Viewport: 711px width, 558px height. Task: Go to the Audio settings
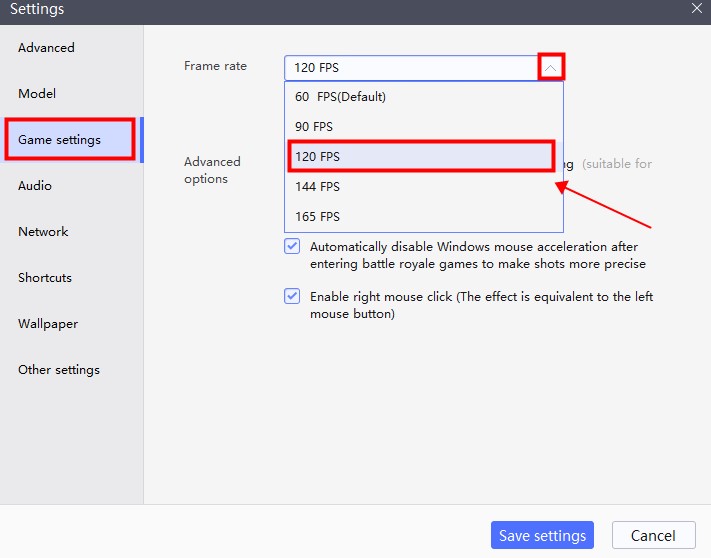(x=35, y=185)
